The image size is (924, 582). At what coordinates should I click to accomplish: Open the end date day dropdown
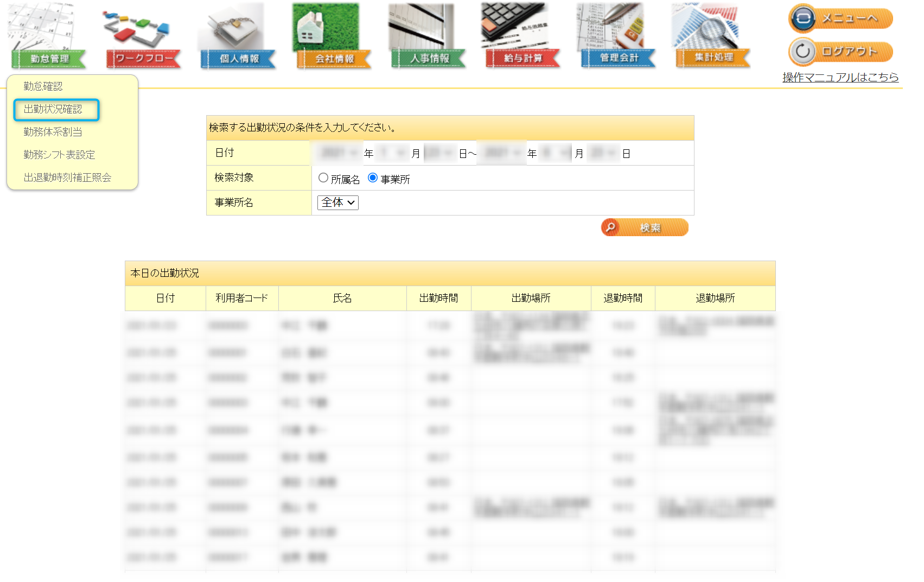(603, 153)
